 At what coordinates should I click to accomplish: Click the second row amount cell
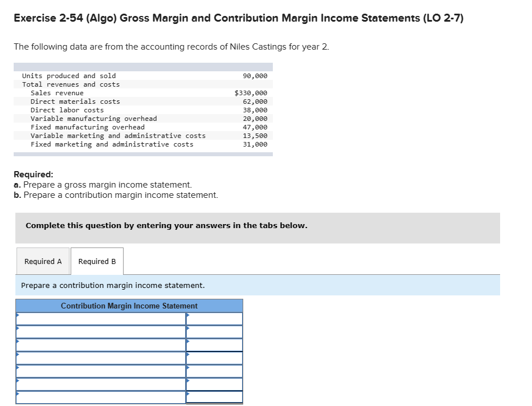point(215,332)
